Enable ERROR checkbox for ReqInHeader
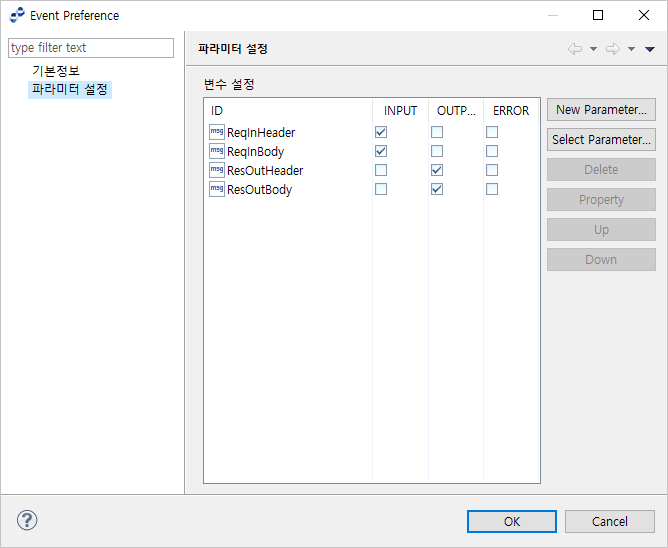Screen dimensions: 668x548 click(492, 132)
